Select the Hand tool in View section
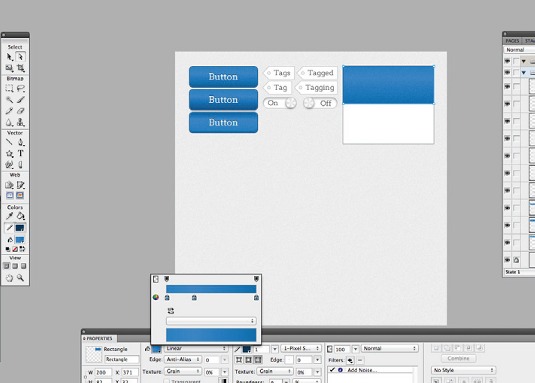 click(x=9, y=278)
